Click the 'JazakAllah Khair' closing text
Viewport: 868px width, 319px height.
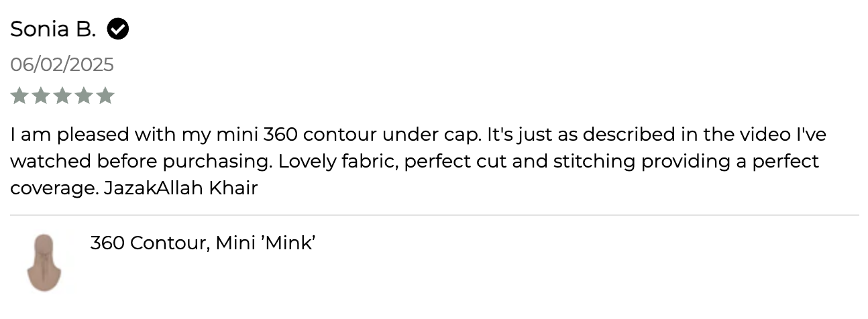[181, 188]
